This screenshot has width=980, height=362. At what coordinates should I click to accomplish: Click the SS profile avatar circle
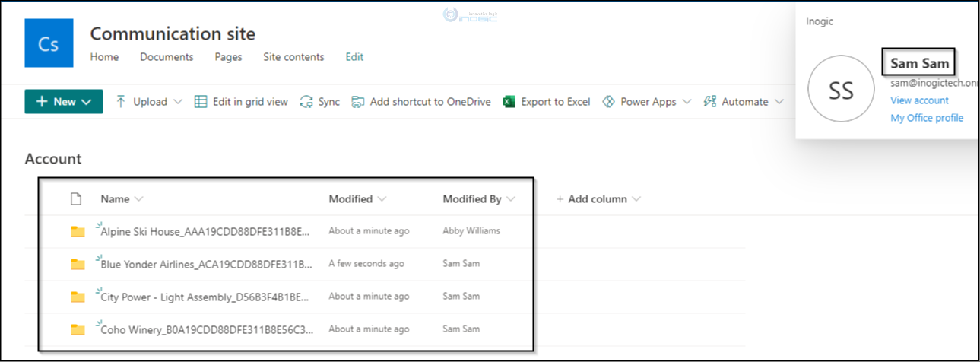[841, 88]
